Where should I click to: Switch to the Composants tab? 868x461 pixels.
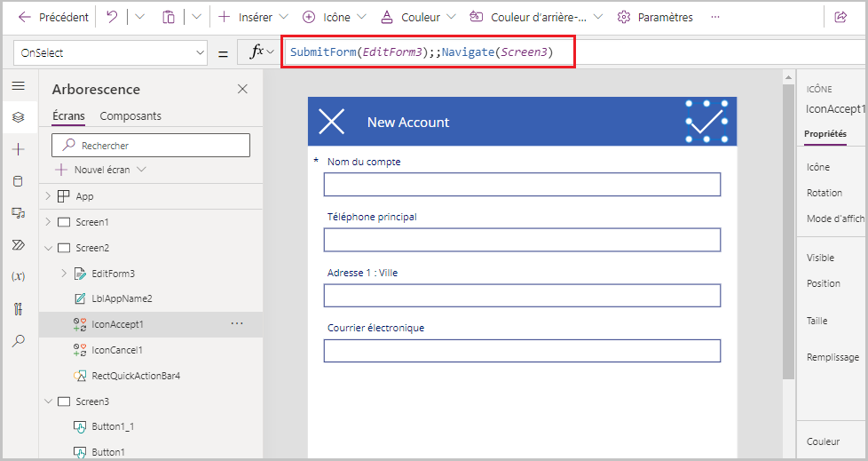[x=130, y=115]
